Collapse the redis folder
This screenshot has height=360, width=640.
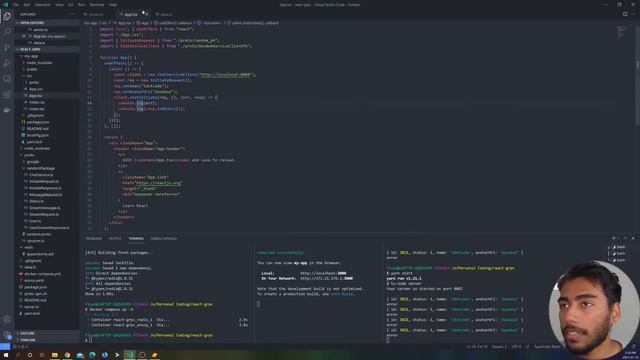coord(28,247)
